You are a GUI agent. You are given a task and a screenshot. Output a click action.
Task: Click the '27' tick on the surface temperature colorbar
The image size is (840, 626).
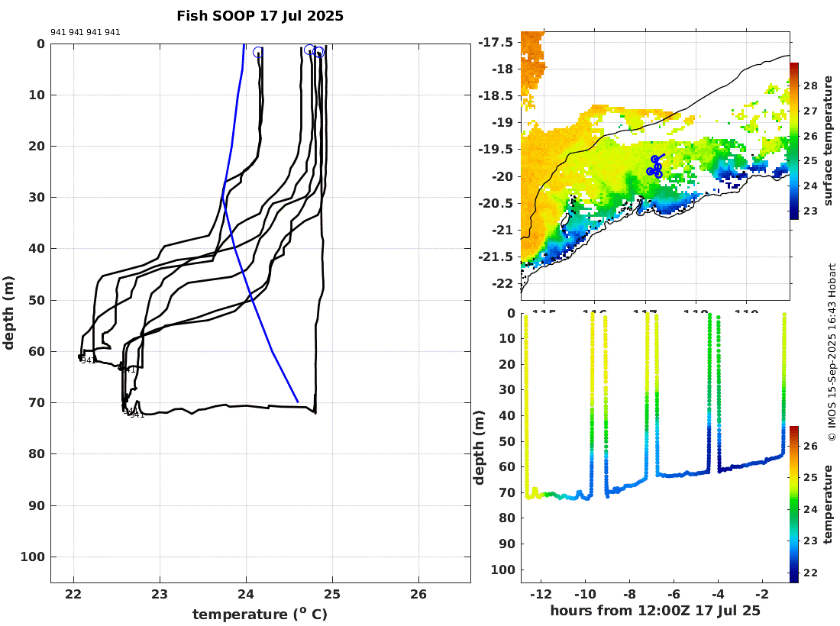click(x=810, y=111)
